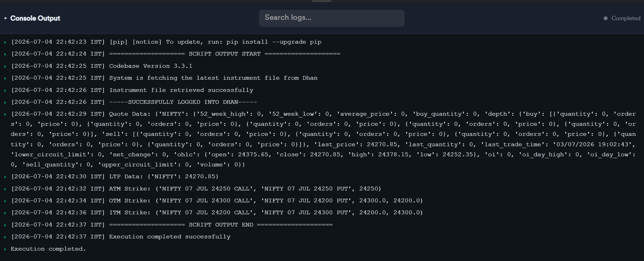Click the chevron beside final Execution completed line
The width and height of the screenshot is (644, 261).
(5, 249)
